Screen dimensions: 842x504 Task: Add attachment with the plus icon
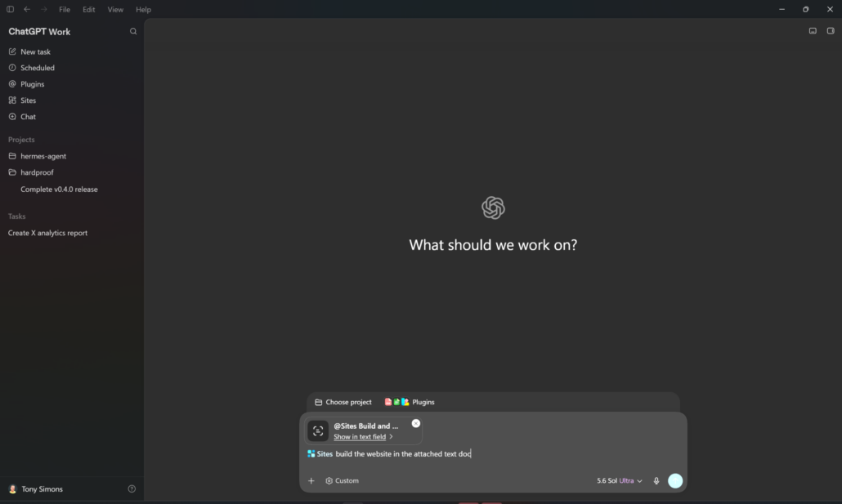[x=311, y=480]
